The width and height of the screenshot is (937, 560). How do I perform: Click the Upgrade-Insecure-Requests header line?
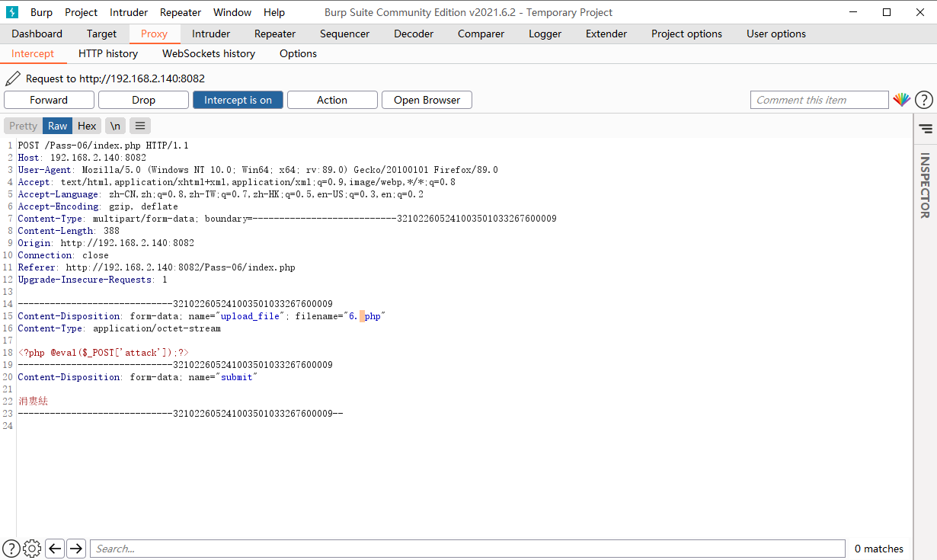pos(92,280)
